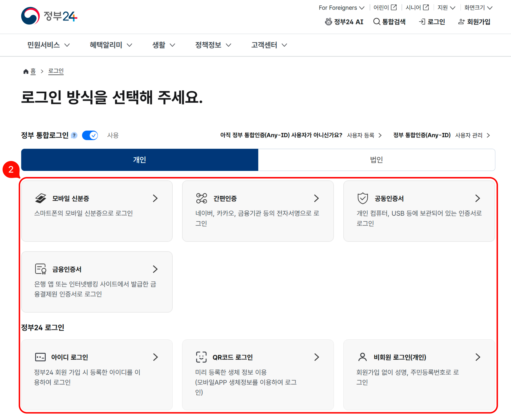Viewport: 511px width, 420px height.
Task: Disable the 정부 통합로그인 toggle switch
Action: 90,135
